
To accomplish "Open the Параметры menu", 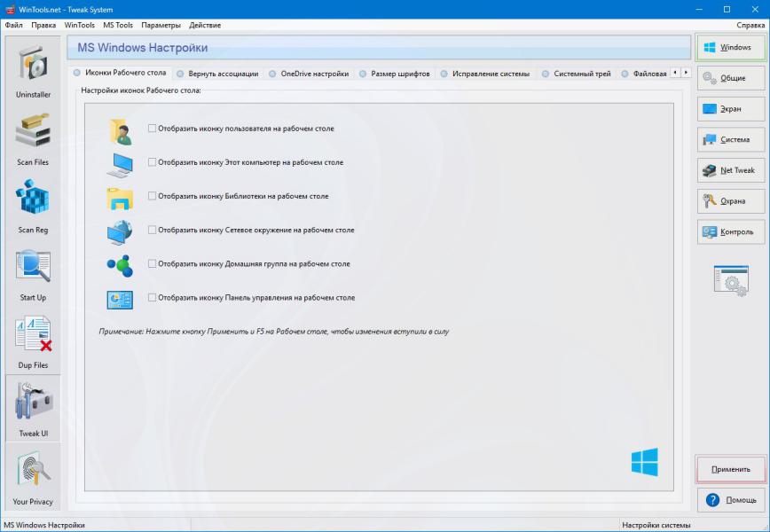I will coord(161,25).
